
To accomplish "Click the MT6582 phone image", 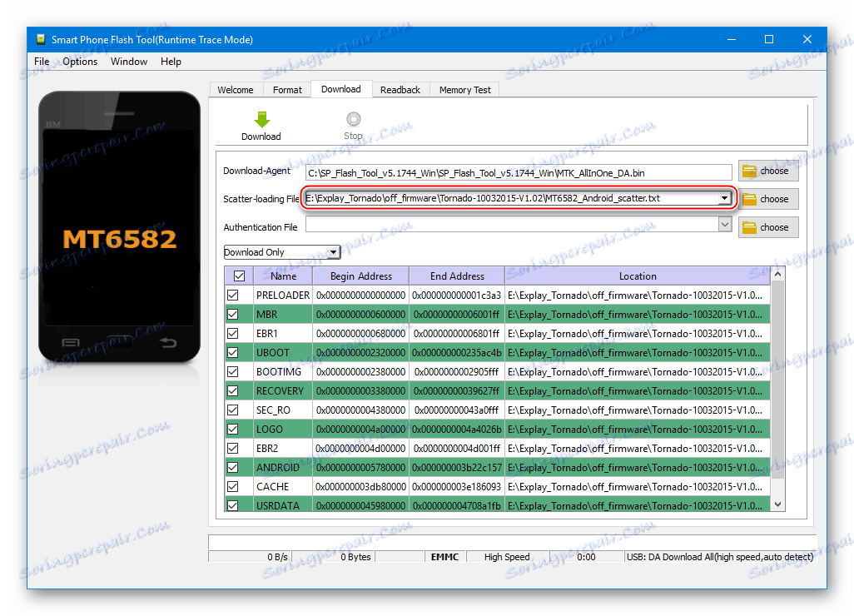I will coord(119,226).
